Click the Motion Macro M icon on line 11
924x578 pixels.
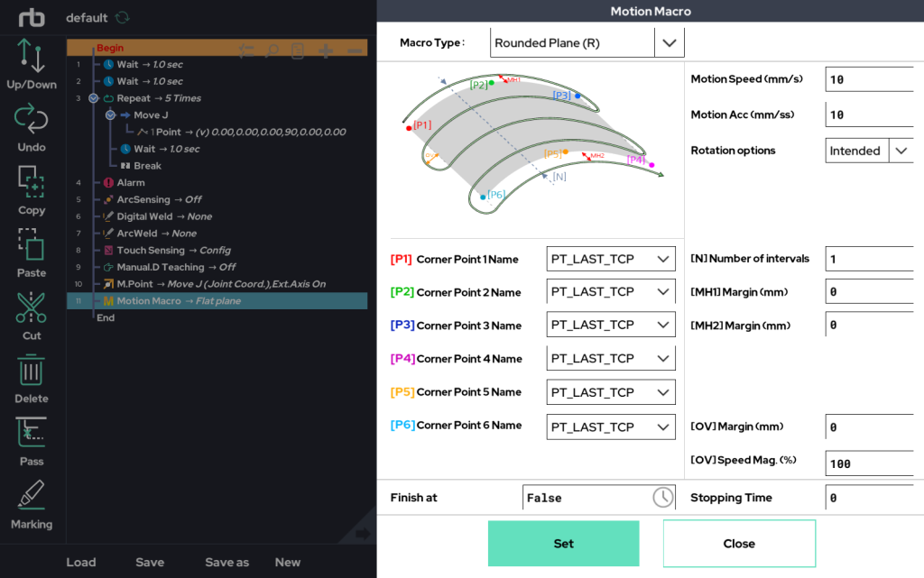[108, 301]
